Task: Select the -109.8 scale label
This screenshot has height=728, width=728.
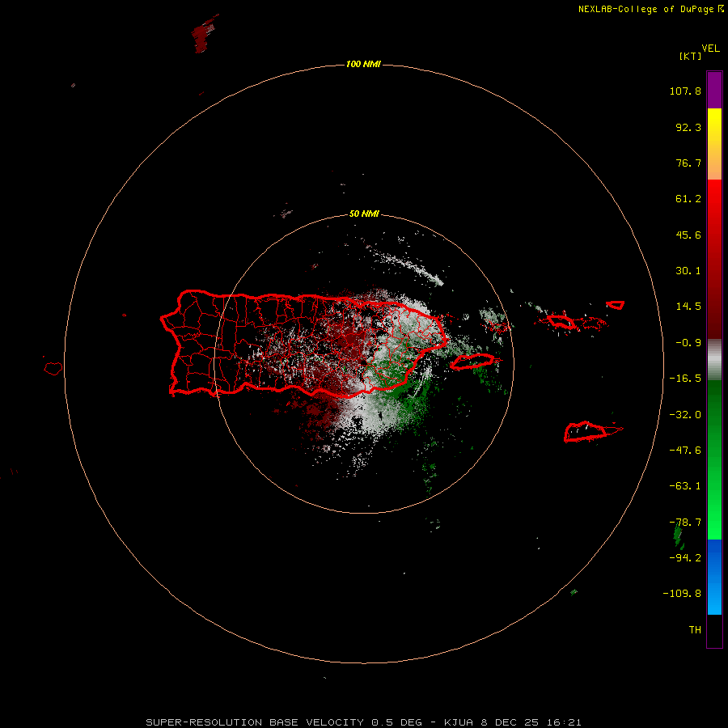Action: coord(682,594)
